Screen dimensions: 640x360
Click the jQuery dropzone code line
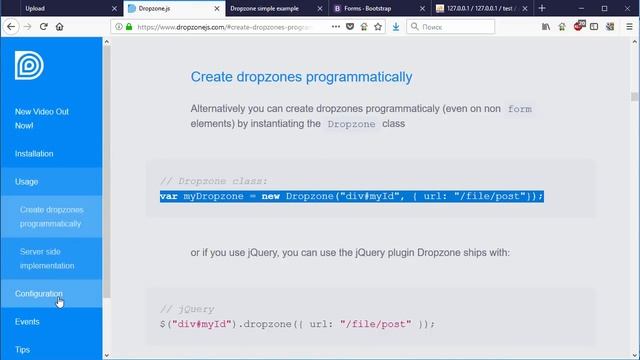click(x=297, y=324)
